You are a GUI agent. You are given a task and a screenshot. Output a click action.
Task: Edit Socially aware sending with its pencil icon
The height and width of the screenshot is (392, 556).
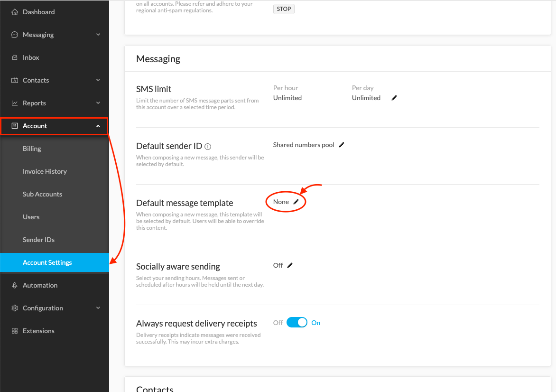coord(290,265)
